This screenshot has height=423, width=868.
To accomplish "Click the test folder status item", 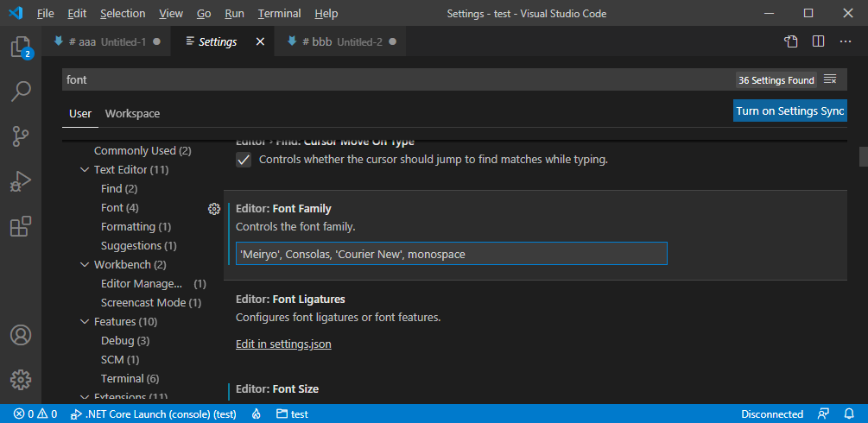I will (292, 414).
